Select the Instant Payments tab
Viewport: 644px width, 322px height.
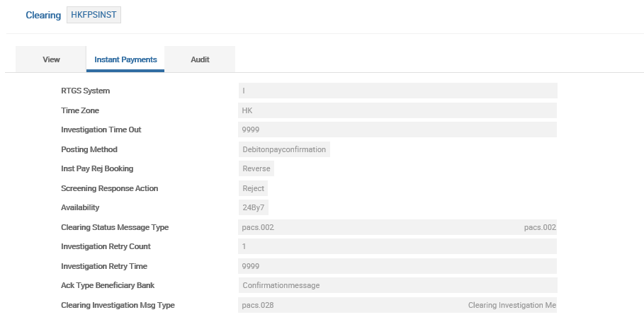click(125, 59)
